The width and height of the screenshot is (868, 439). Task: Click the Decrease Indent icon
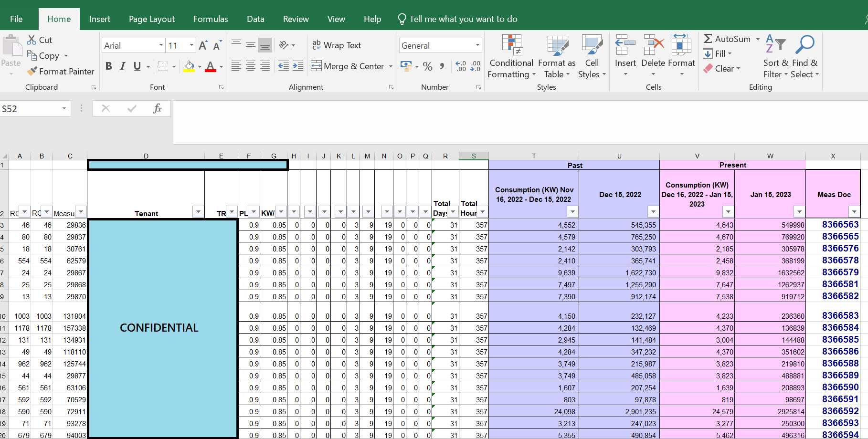point(283,66)
